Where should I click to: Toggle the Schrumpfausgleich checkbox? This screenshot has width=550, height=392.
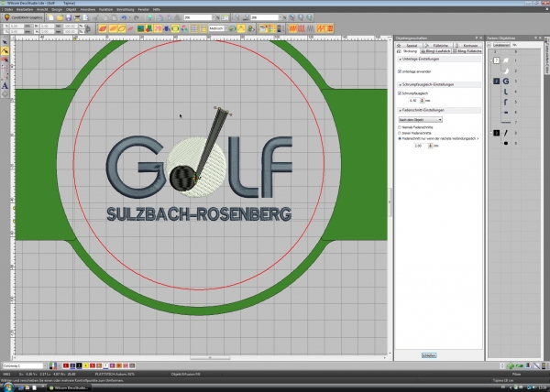click(400, 93)
